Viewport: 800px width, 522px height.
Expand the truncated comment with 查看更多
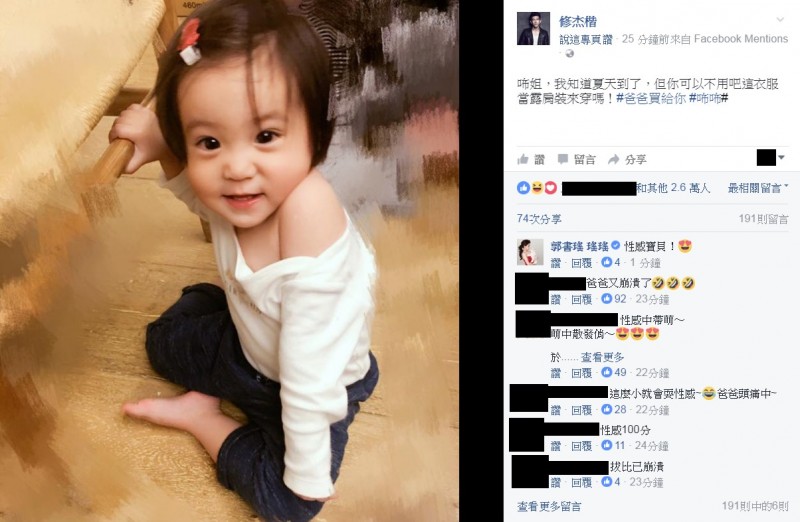tap(603, 357)
